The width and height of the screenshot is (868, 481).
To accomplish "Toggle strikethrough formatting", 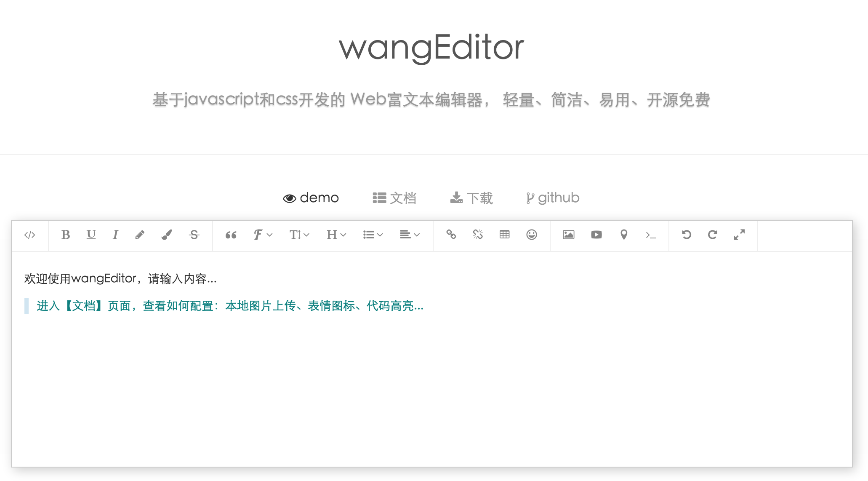I will pos(194,235).
